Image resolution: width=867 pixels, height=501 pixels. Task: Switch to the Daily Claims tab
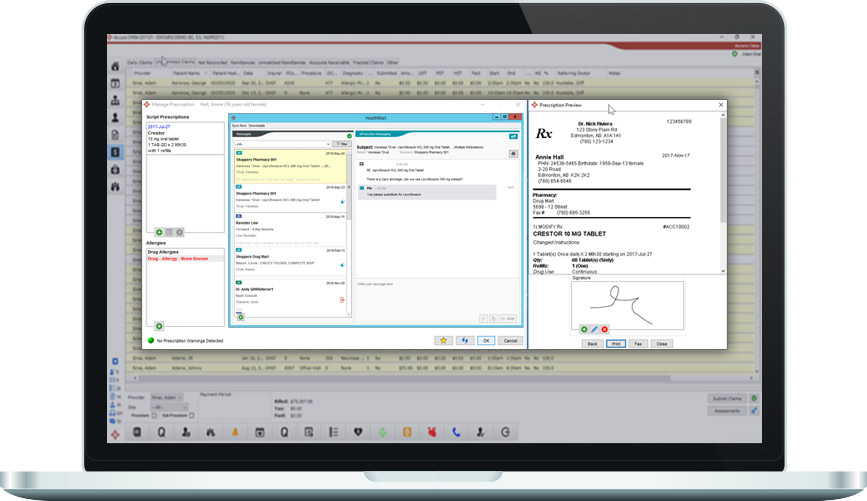pos(139,62)
